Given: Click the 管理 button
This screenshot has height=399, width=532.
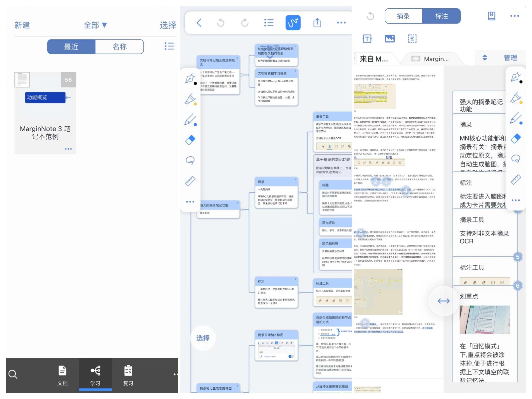Looking at the screenshot, I should coord(510,58).
